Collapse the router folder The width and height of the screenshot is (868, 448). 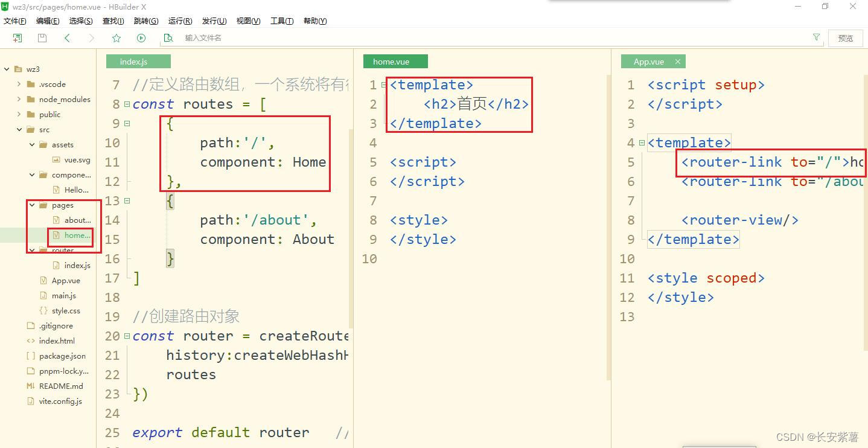(x=32, y=250)
